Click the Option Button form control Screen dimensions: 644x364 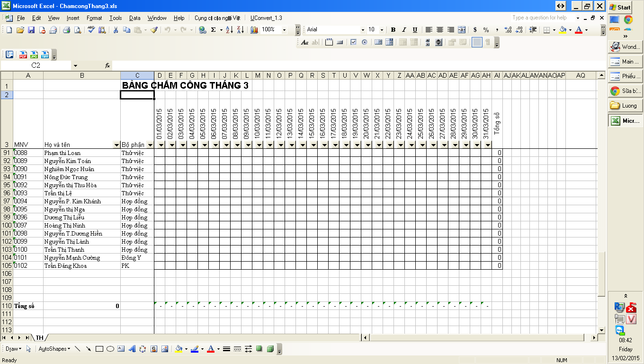coord(364,42)
